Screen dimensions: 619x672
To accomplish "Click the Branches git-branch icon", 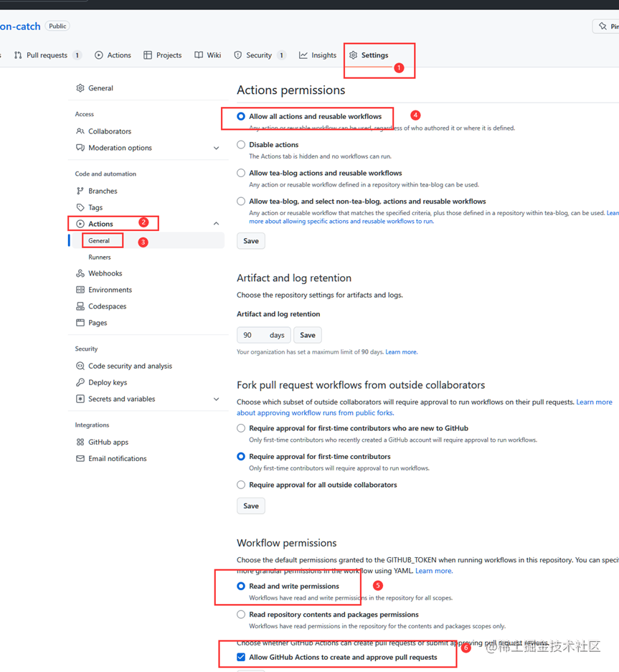I will [80, 191].
